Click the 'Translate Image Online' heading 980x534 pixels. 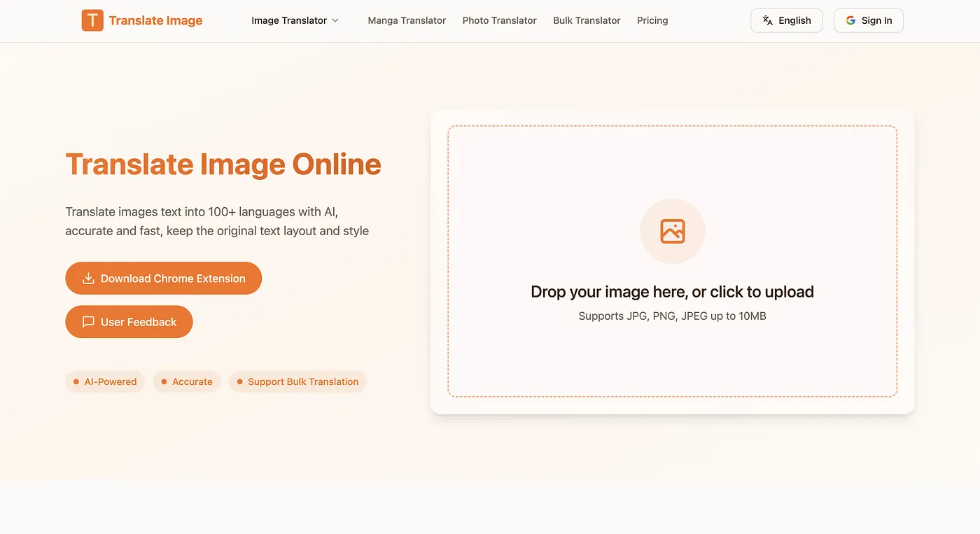coord(223,164)
